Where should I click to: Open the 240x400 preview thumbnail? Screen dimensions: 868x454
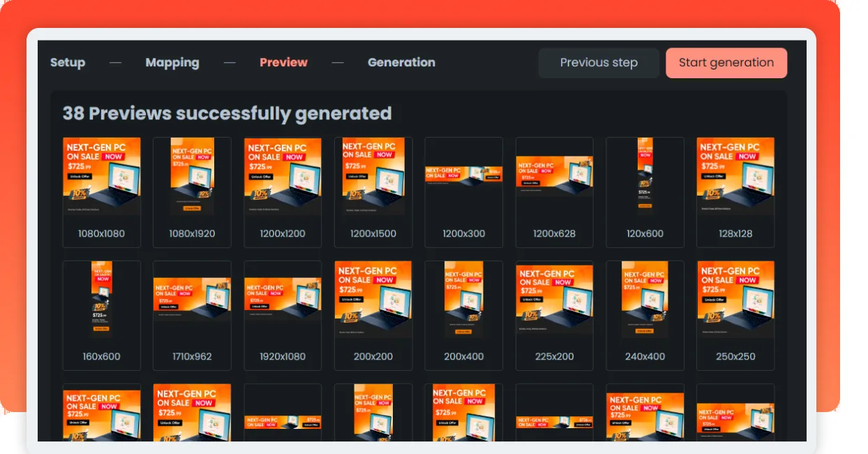click(645, 300)
